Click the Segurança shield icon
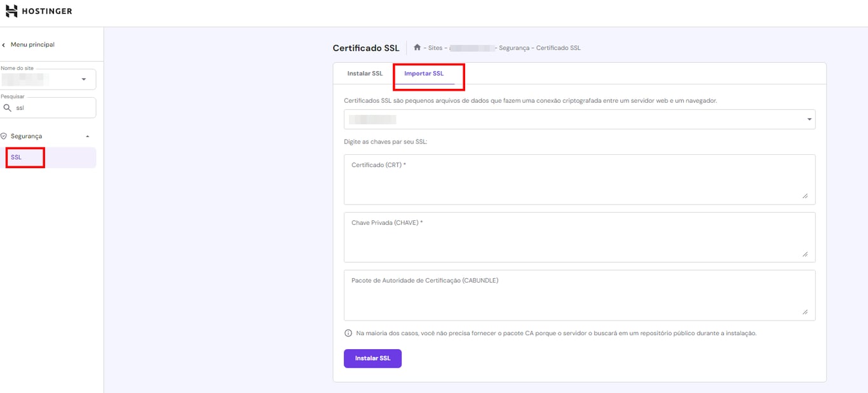This screenshot has height=393, width=868. tap(5, 135)
